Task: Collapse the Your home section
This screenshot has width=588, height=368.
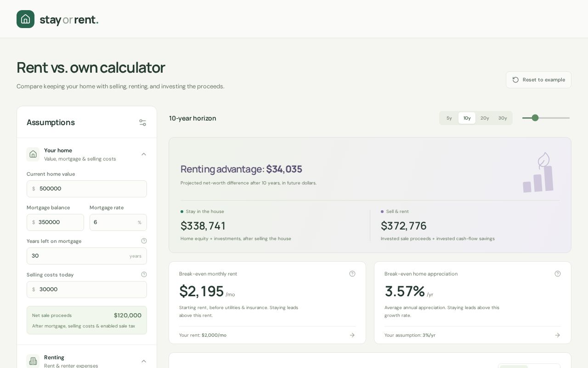Action: (144, 154)
